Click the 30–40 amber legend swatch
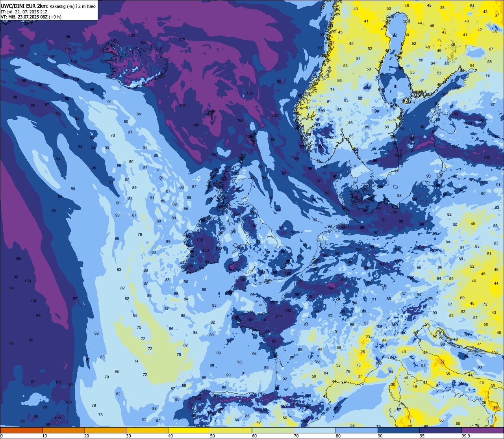This screenshot has height=439, width=504. point(147,430)
